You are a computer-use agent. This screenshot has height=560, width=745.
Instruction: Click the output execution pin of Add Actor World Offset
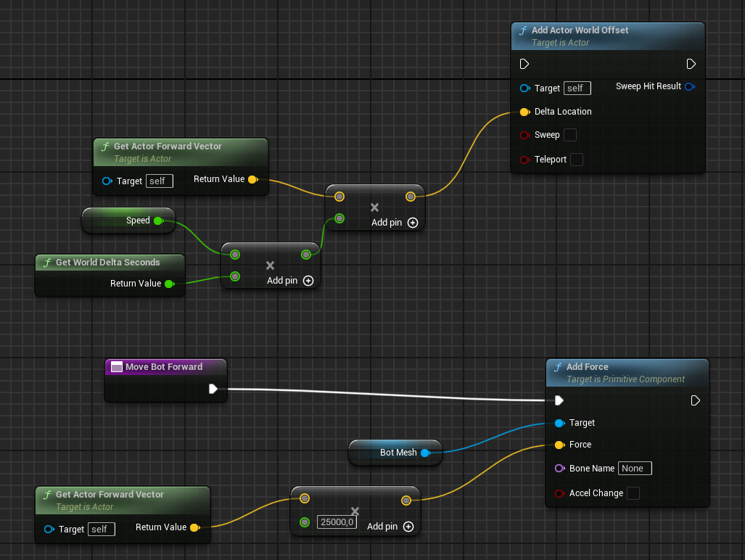click(x=691, y=65)
